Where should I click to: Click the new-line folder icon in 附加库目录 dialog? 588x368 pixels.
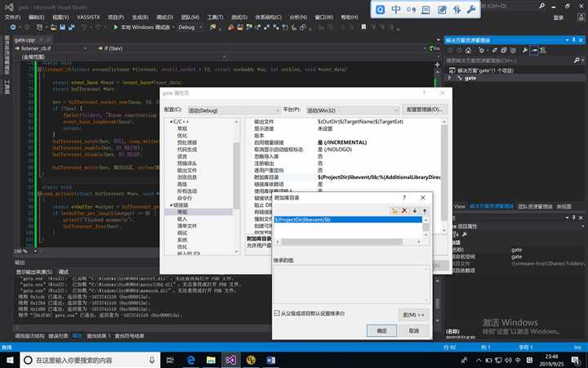pos(394,211)
